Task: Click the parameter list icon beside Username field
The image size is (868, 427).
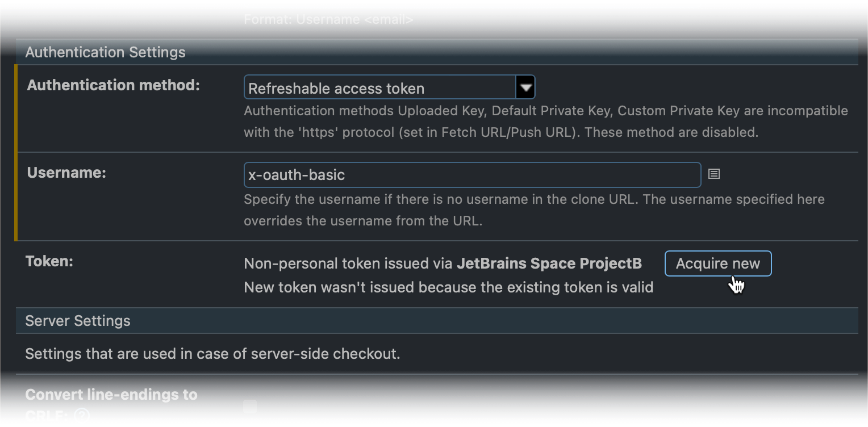Action: coord(714,174)
